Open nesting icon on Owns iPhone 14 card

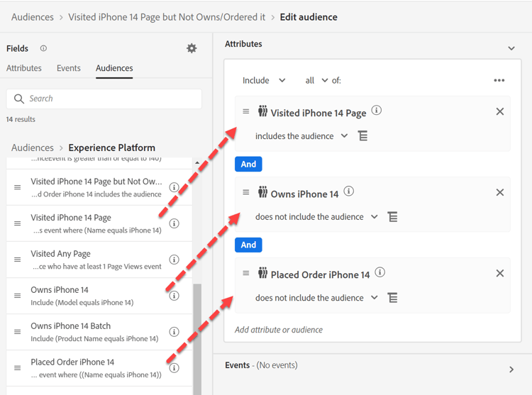pyautogui.click(x=392, y=217)
